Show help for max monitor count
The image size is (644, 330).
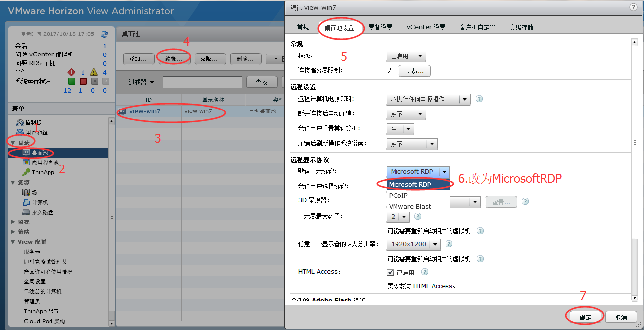(x=418, y=216)
